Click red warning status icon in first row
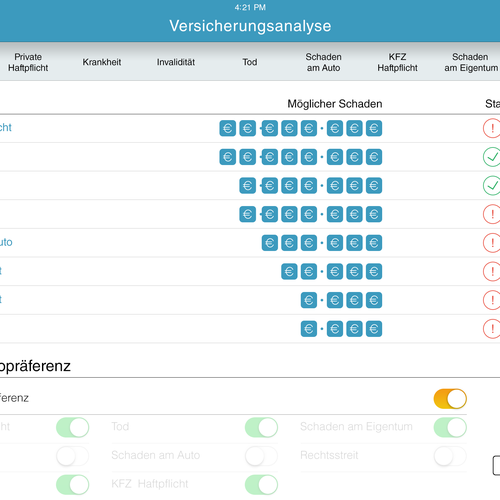 pos(492,128)
